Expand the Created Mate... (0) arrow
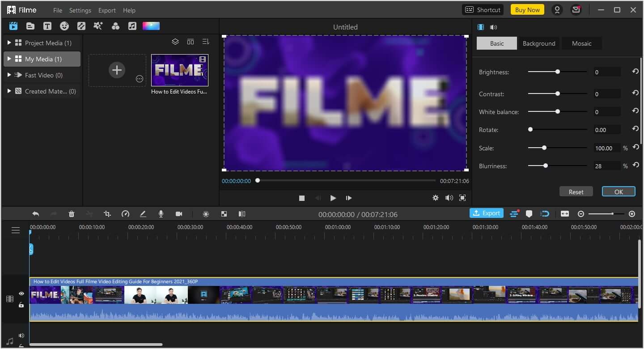The image size is (644, 349). click(x=9, y=91)
